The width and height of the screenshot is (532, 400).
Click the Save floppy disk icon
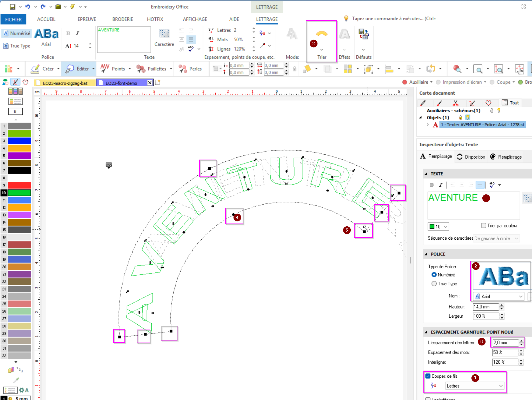pyautogui.click(x=12, y=7)
